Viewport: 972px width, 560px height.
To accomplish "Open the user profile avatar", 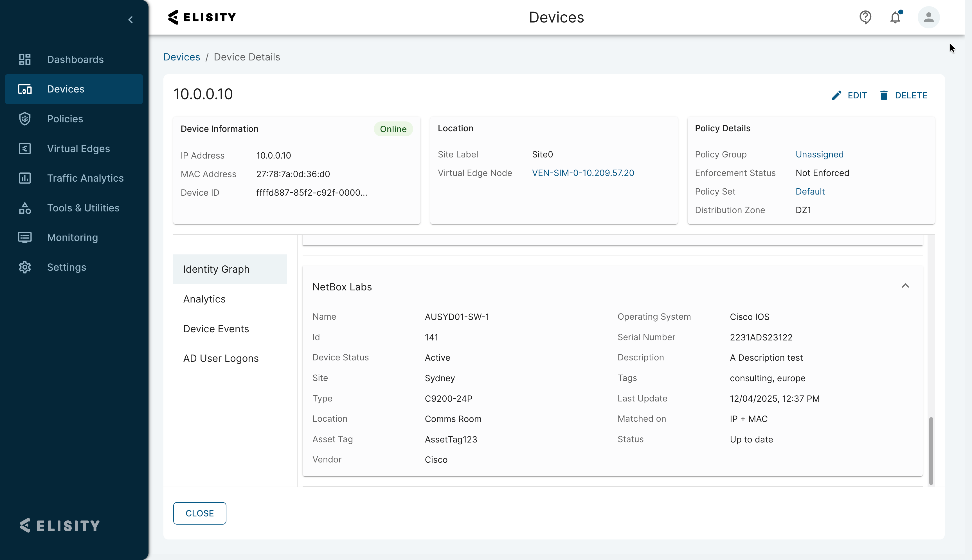I will pos(928,17).
